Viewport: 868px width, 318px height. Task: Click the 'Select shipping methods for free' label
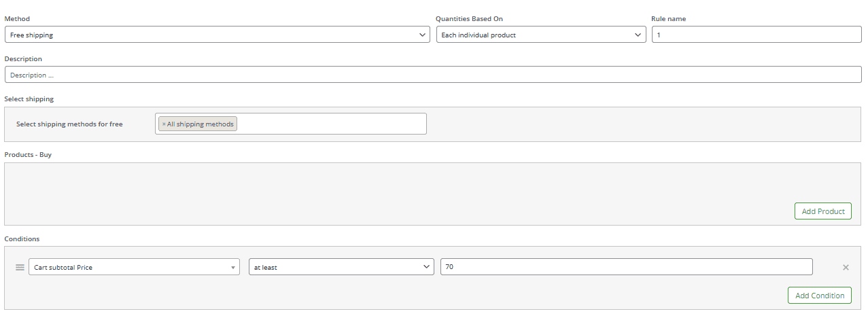69,124
